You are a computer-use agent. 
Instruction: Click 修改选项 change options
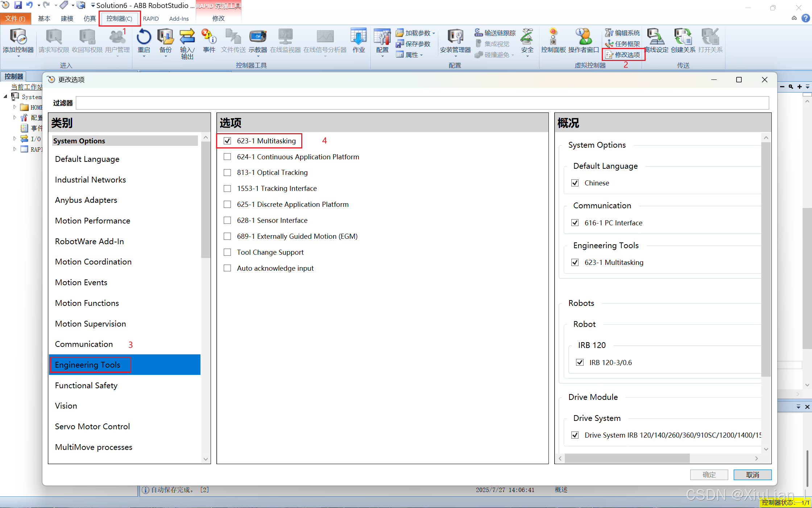coord(623,55)
